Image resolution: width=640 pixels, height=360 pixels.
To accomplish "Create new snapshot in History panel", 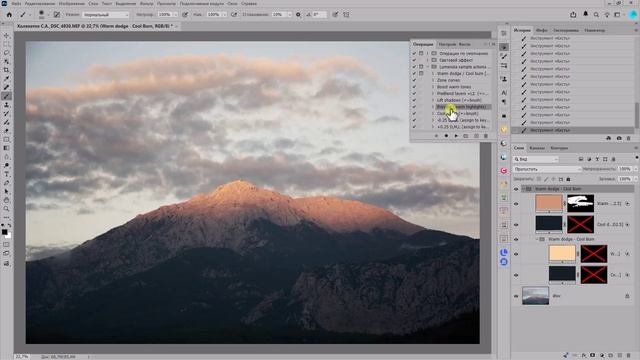I will pyautogui.click(x=619, y=138).
